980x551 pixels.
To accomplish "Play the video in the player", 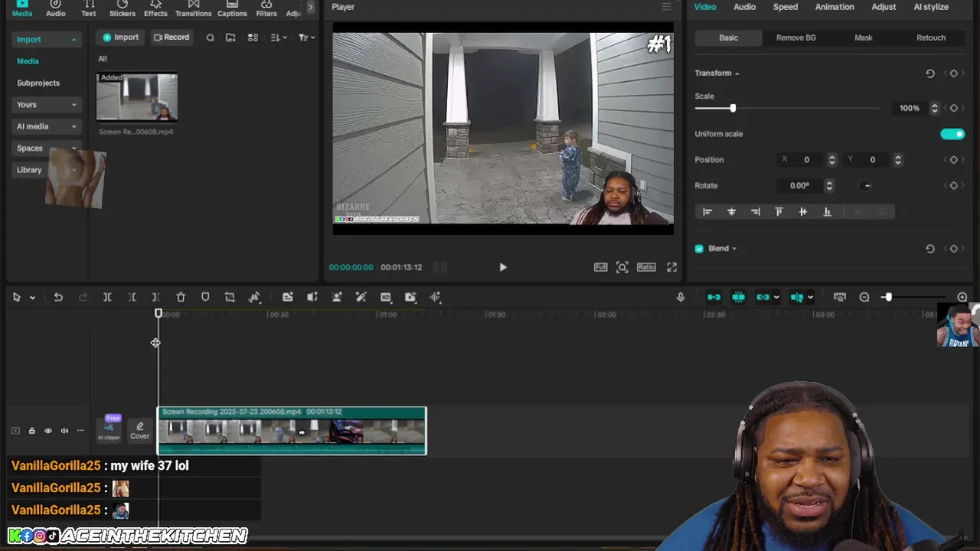I will 503,267.
